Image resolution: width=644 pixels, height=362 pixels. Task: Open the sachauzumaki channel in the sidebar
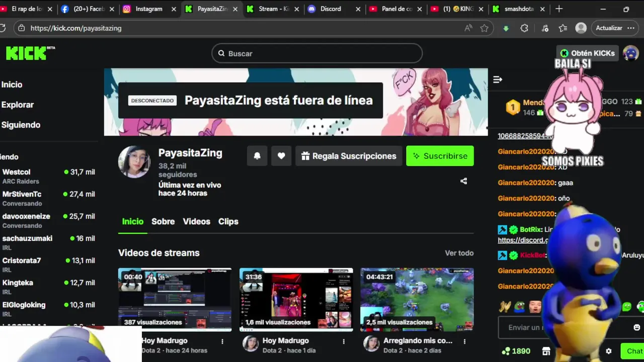(48, 242)
